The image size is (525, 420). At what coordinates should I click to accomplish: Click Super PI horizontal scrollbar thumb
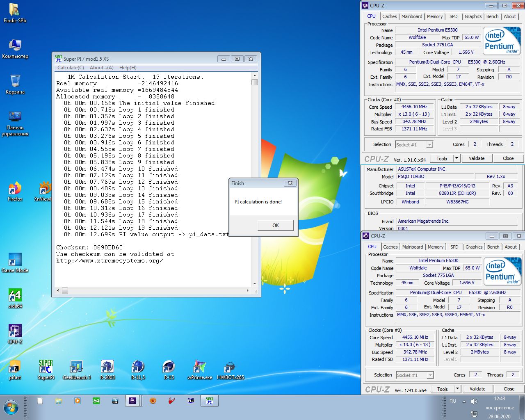pyautogui.click(x=65, y=290)
